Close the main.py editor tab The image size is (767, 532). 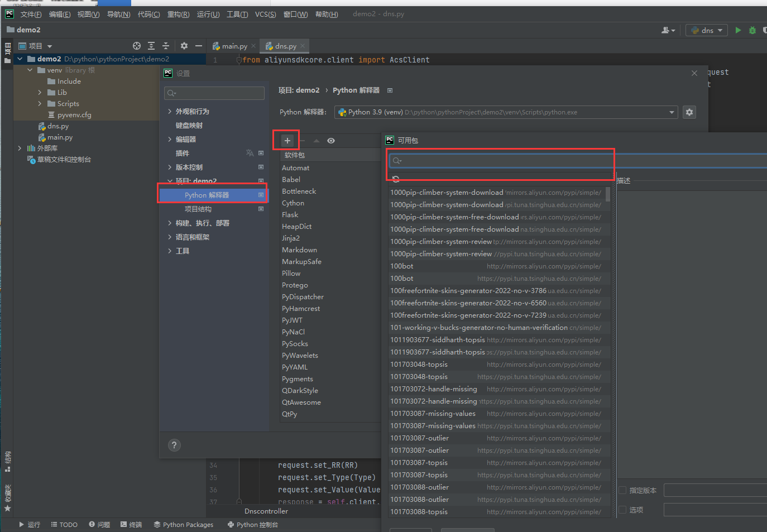pos(253,46)
